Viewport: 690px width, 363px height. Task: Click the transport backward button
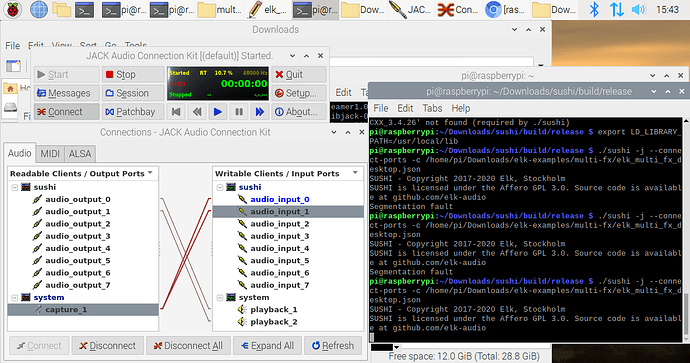197,112
